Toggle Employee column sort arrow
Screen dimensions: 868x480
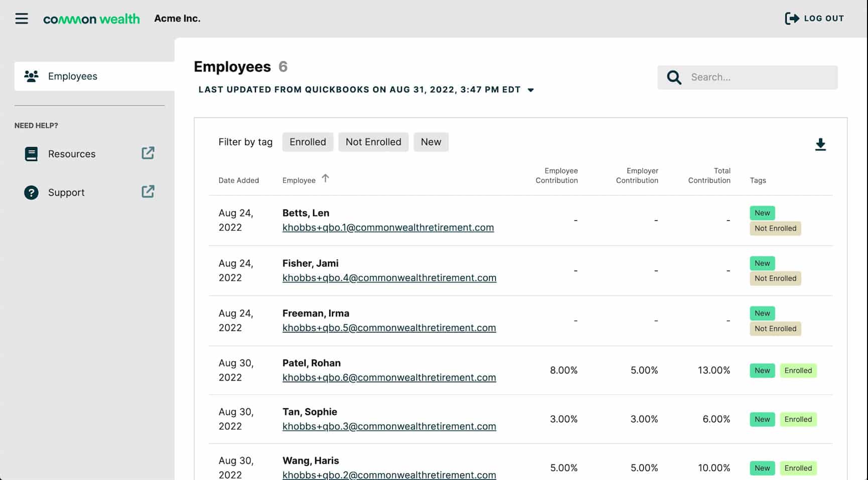coord(325,178)
